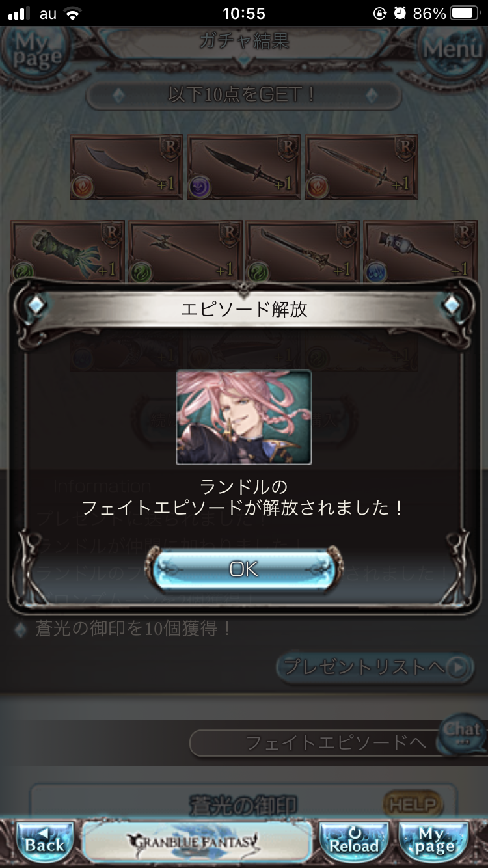Go to プレゼントリストへ present list

(375, 667)
